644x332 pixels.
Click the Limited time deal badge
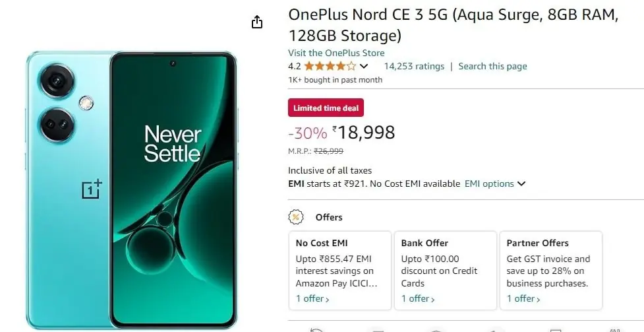pos(326,108)
